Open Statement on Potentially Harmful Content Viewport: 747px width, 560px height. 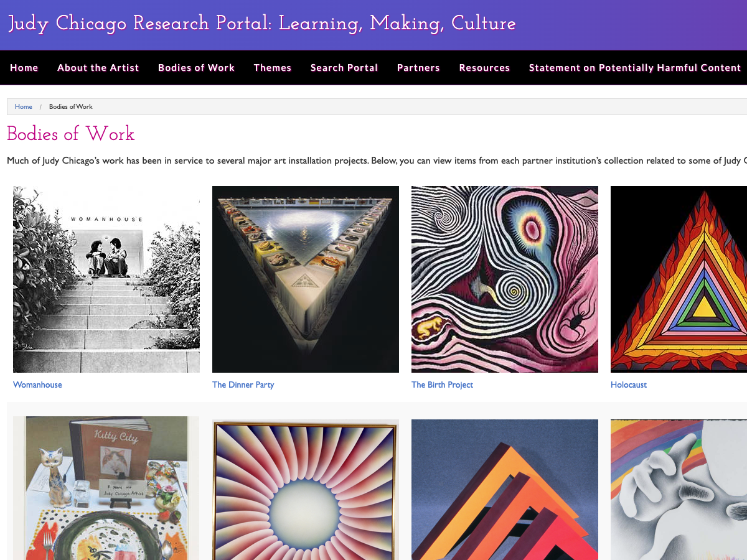[634, 67]
